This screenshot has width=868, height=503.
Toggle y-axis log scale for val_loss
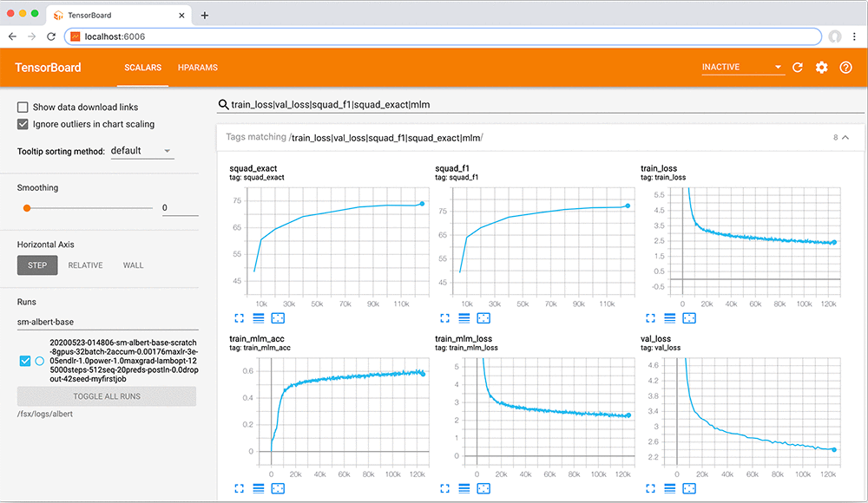[670, 488]
